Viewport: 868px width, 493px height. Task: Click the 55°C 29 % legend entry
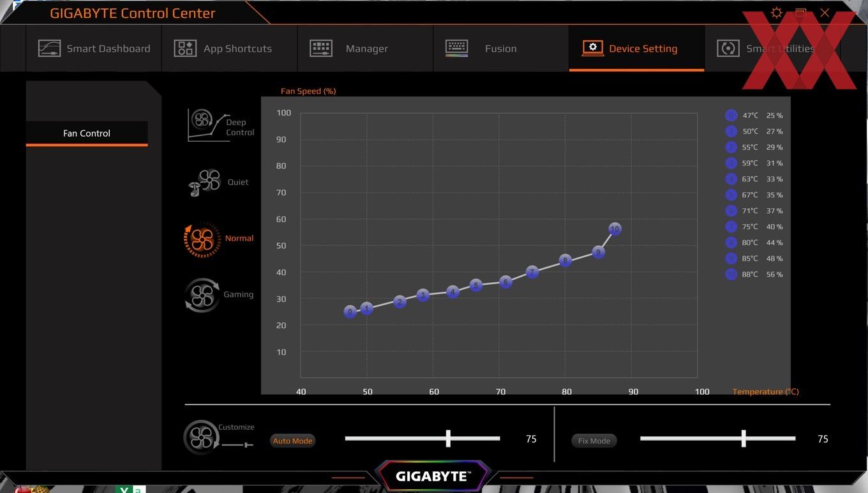pos(754,148)
